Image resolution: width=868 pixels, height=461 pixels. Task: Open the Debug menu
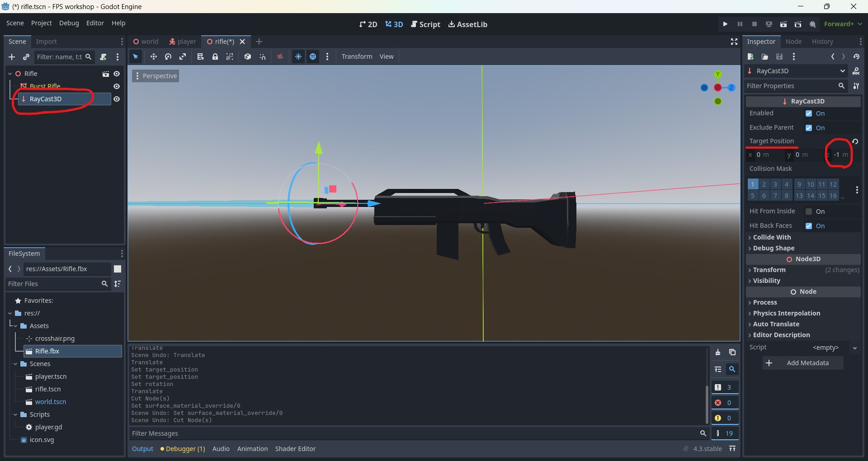69,23
